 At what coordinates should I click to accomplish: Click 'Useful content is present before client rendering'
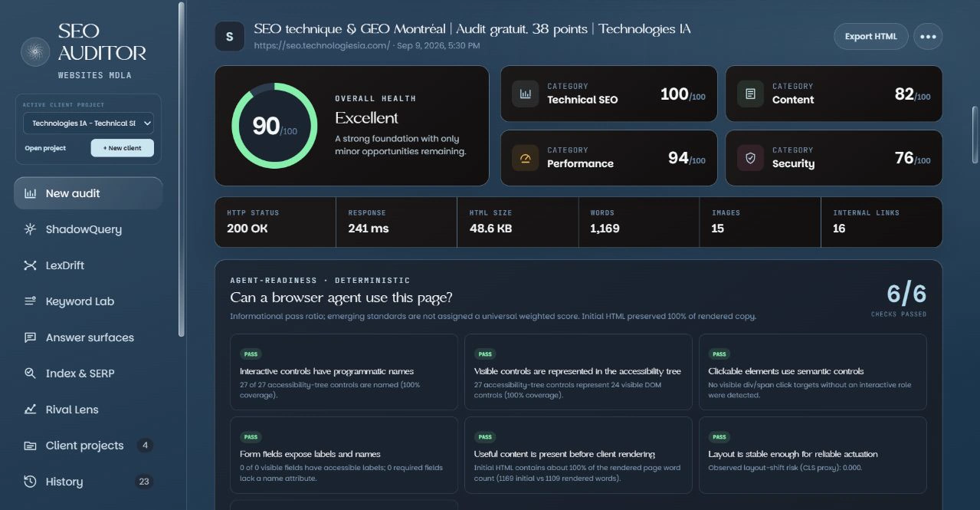pos(578,455)
